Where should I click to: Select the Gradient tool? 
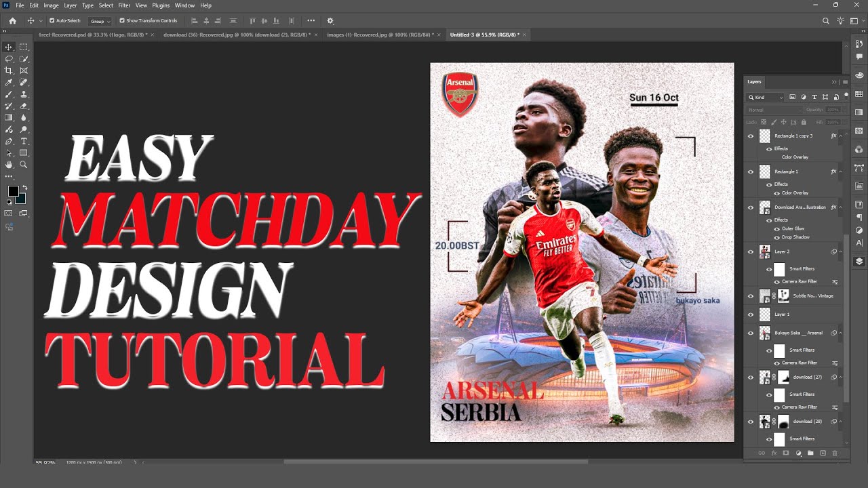(x=9, y=117)
